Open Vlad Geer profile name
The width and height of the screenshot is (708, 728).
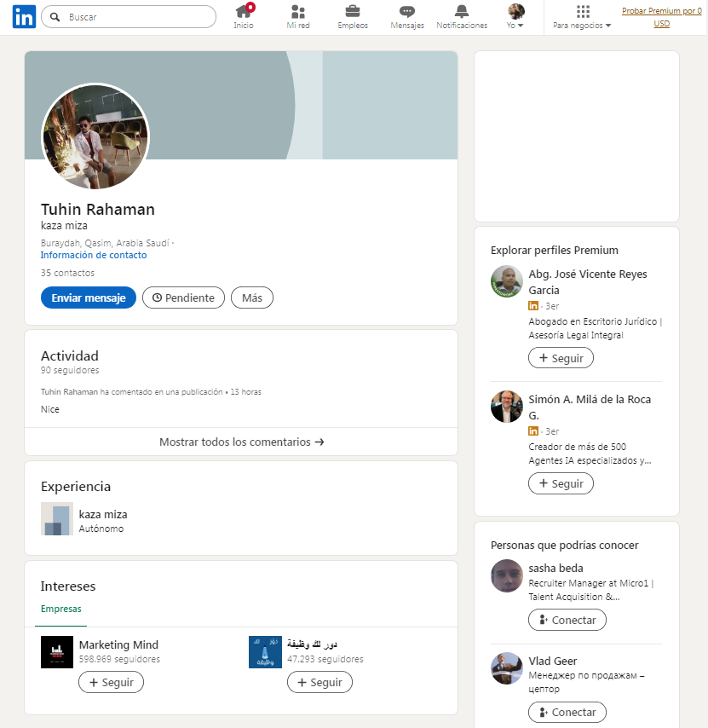click(x=553, y=661)
